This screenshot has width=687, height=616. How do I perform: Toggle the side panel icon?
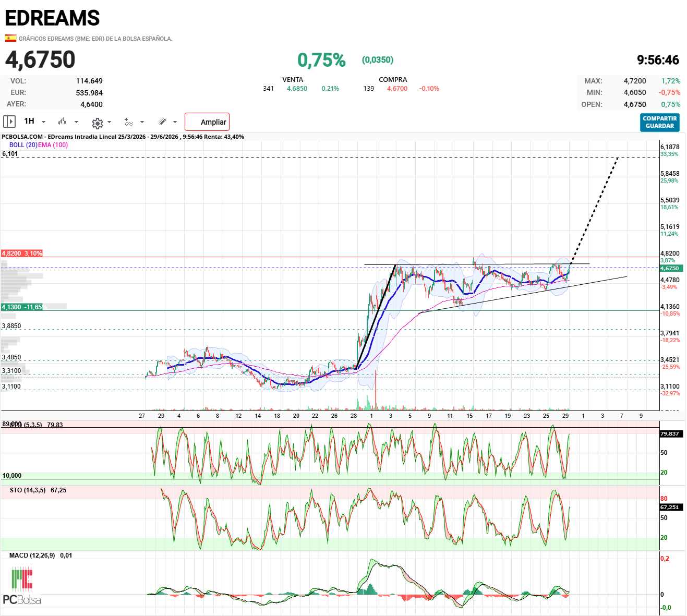click(x=9, y=122)
